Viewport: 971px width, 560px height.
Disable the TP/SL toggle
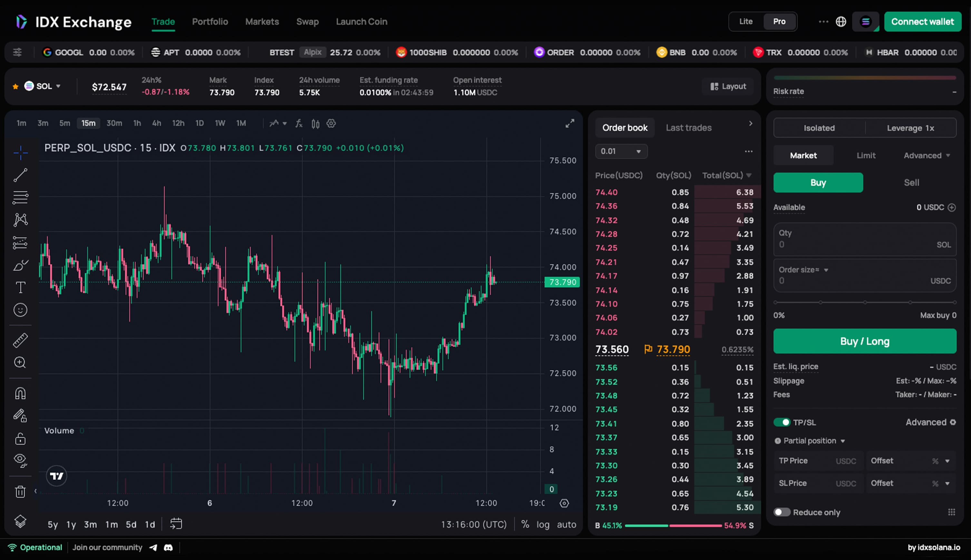[x=782, y=422]
